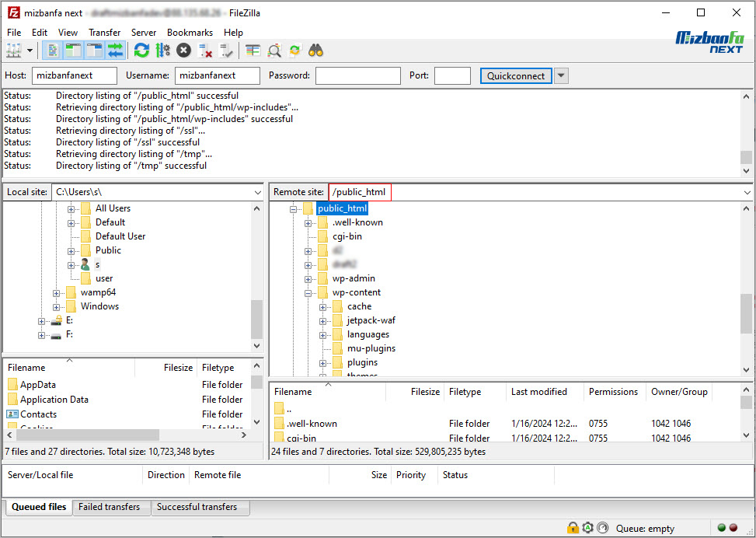The height and width of the screenshot is (538, 756).
Task: Focus the Port input field
Action: tap(452, 75)
